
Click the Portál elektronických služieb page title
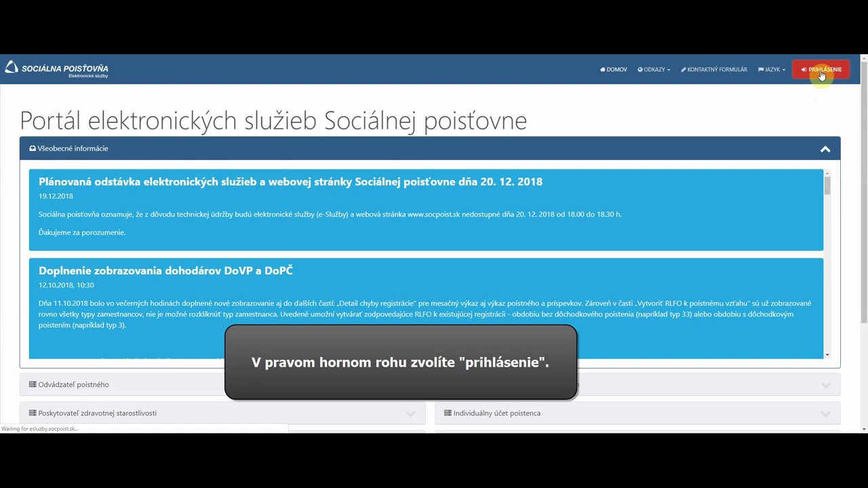pos(273,121)
